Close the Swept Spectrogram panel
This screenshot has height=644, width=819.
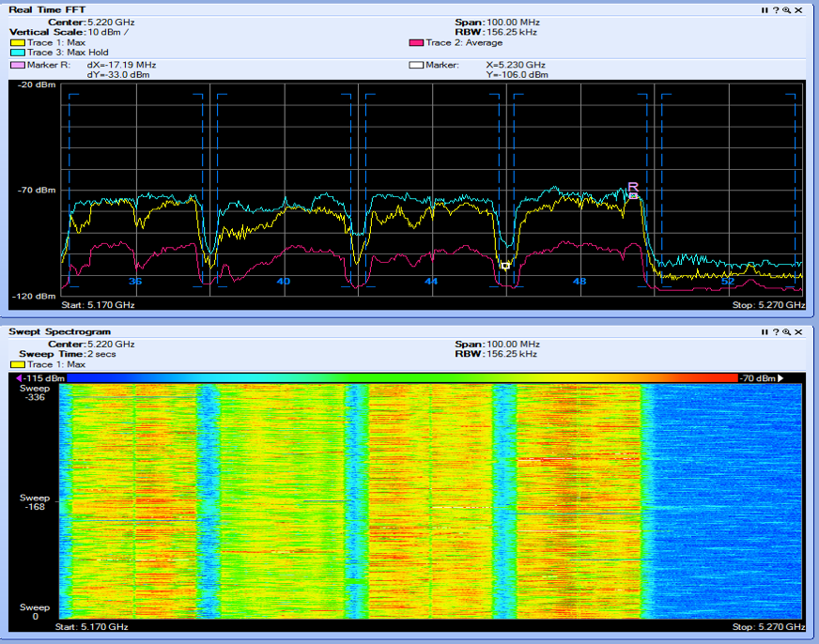(798, 331)
